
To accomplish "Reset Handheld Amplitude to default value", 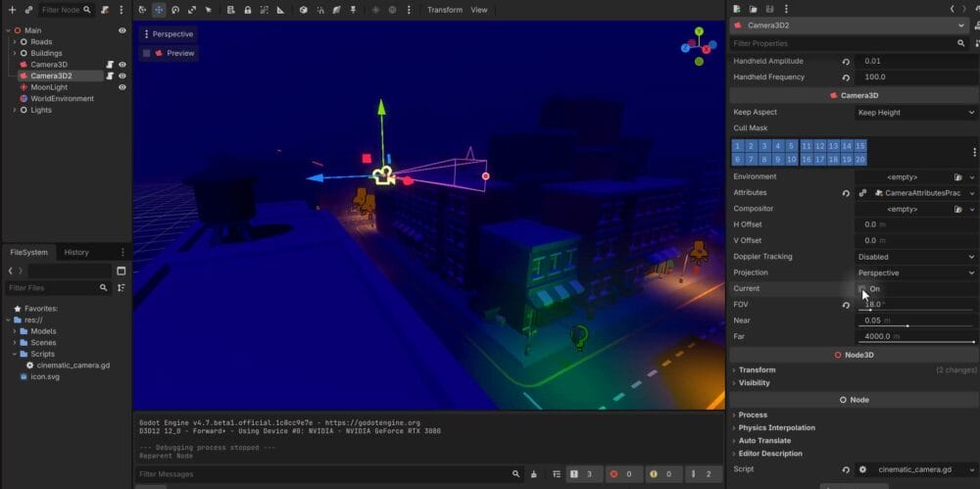I will coord(846,62).
